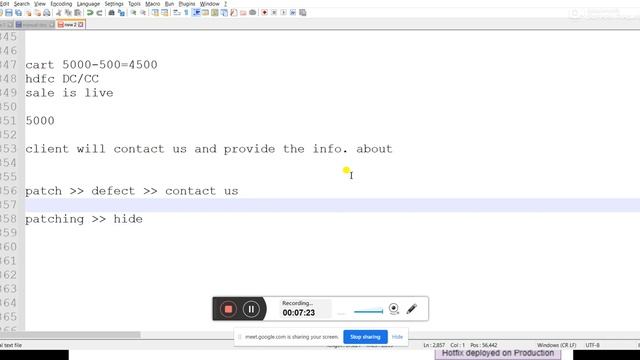Screen dimensions: 640x360
Task: Click the Copy toolbar icon
Action: (68, 13)
